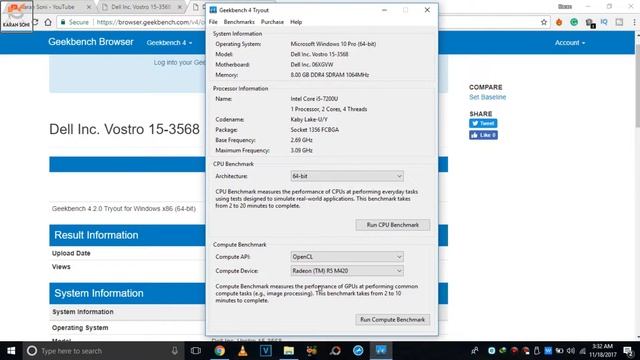Screen dimensions: 640x360
Task: Open Google Chrome from taskbar
Action: pos(220,351)
